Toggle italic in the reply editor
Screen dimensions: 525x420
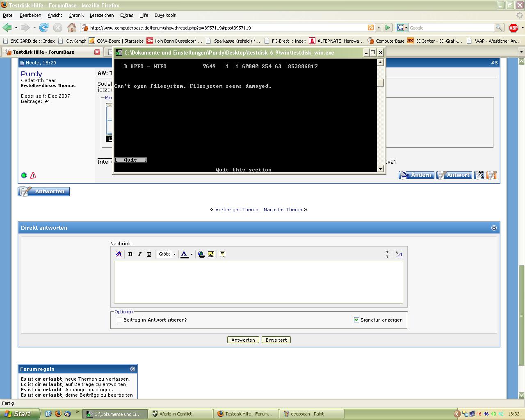[139, 254]
